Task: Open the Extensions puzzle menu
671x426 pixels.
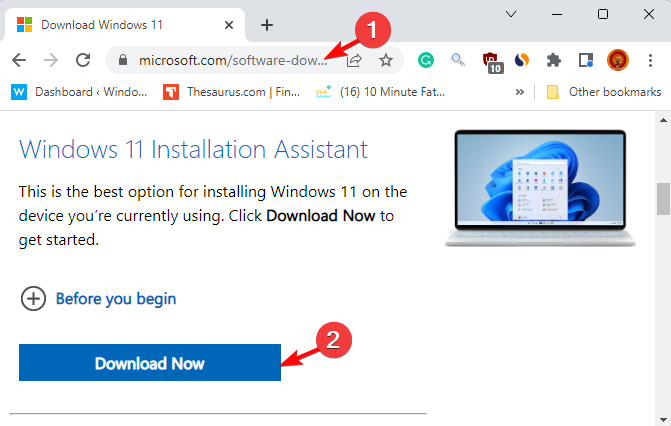Action: pos(554,60)
